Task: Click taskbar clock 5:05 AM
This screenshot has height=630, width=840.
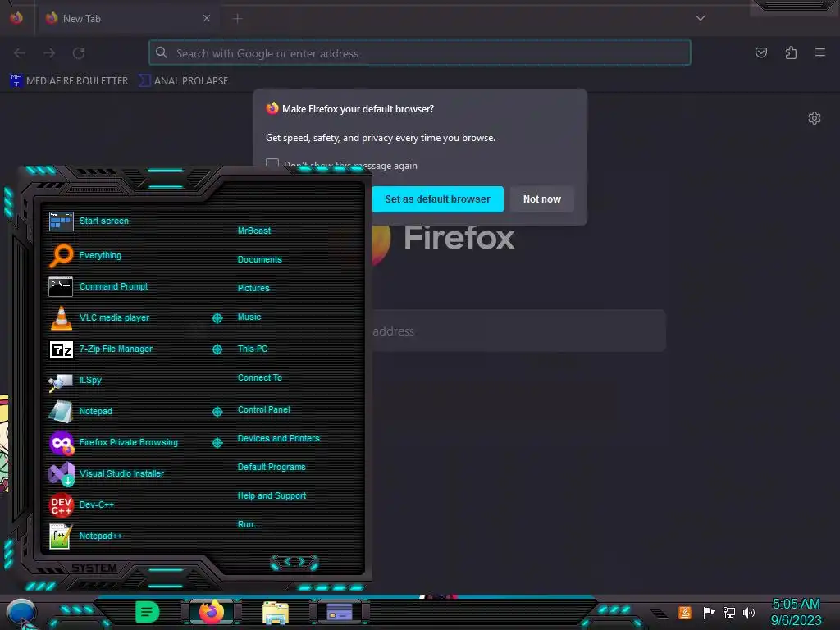Action: pos(796,605)
